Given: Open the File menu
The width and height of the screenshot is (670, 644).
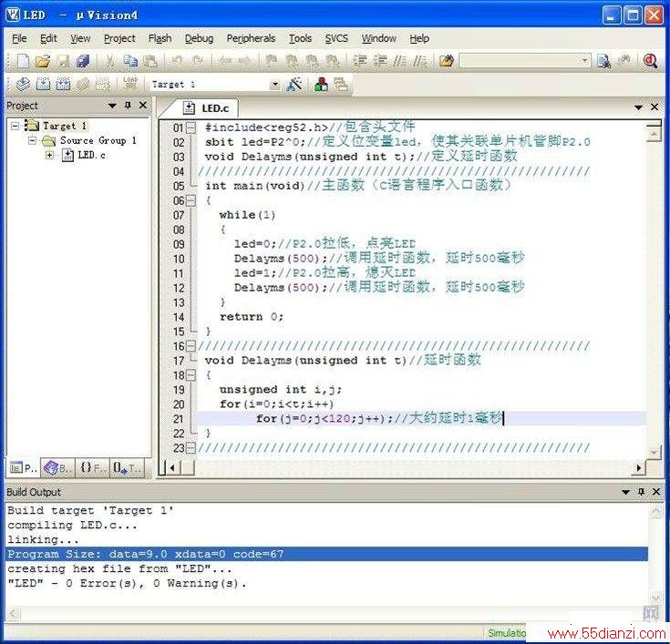Looking at the screenshot, I should click(x=19, y=38).
